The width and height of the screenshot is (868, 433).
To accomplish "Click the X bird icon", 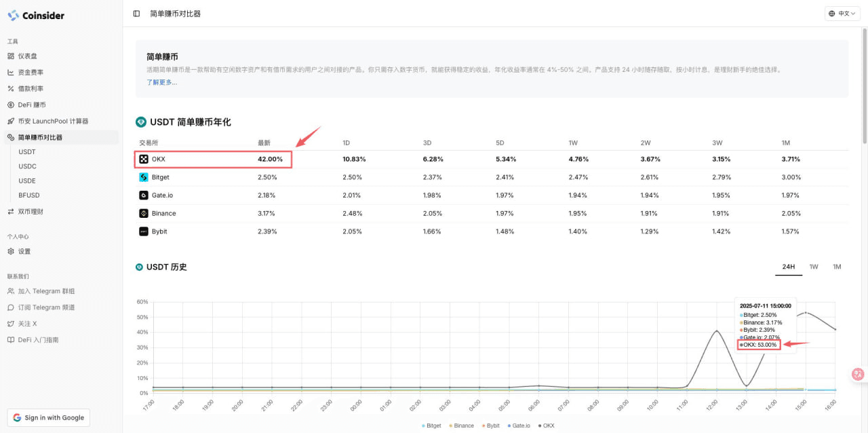I will tap(11, 324).
